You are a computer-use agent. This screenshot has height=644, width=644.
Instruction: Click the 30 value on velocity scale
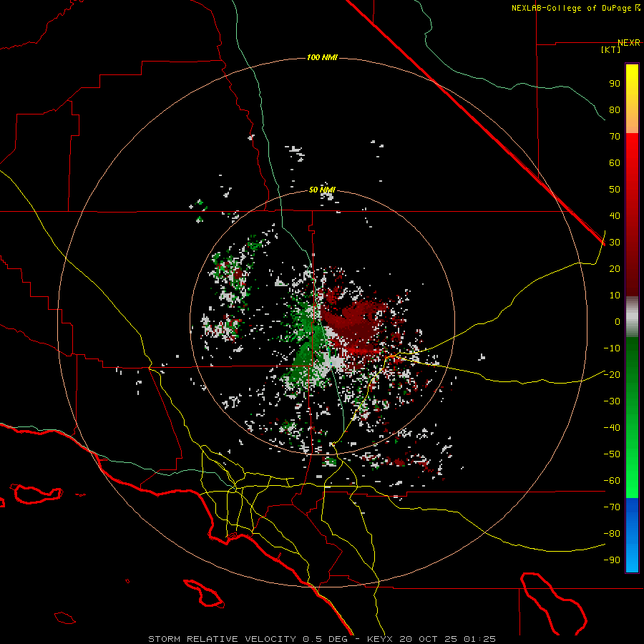(615, 243)
